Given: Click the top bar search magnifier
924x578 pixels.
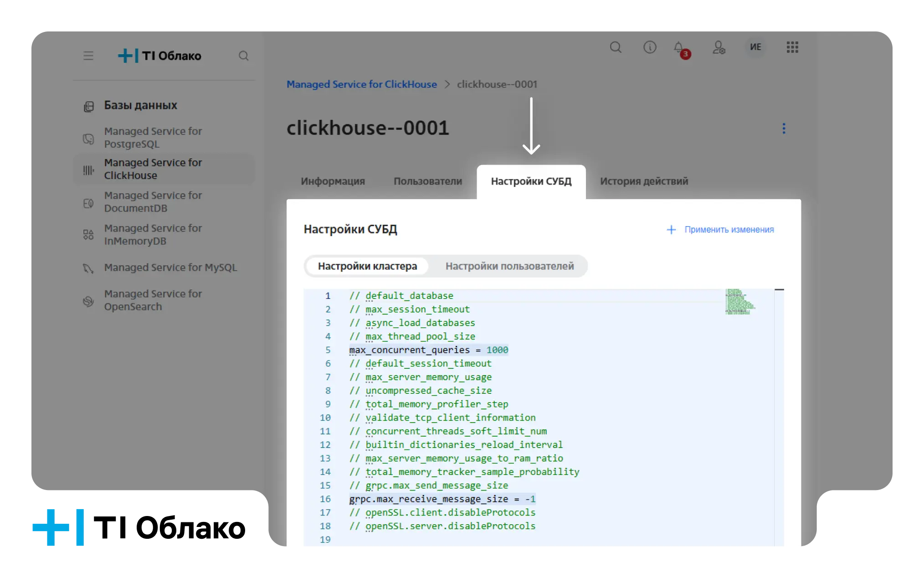Looking at the screenshot, I should click(x=616, y=47).
